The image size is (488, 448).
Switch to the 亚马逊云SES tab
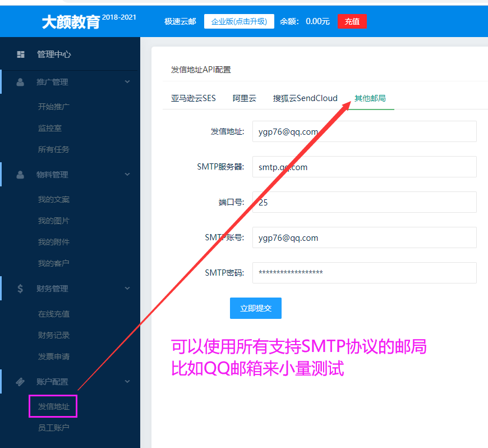pos(194,98)
